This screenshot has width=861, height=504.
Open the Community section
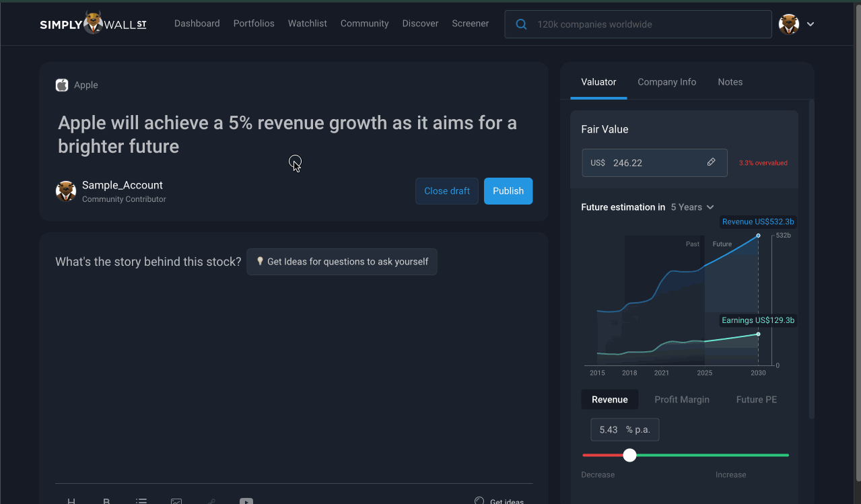click(365, 24)
